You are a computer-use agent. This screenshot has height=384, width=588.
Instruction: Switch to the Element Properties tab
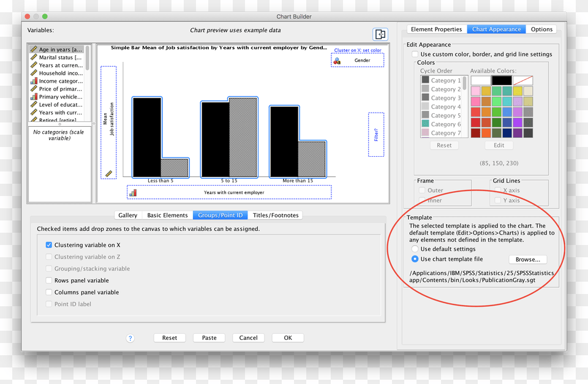(x=436, y=29)
